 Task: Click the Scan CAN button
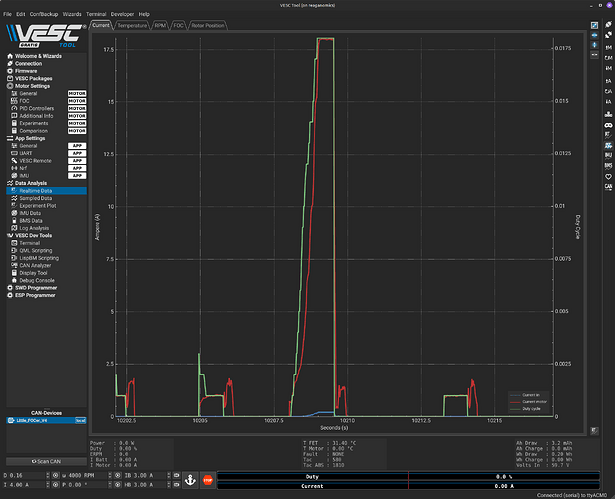click(x=46, y=461)
